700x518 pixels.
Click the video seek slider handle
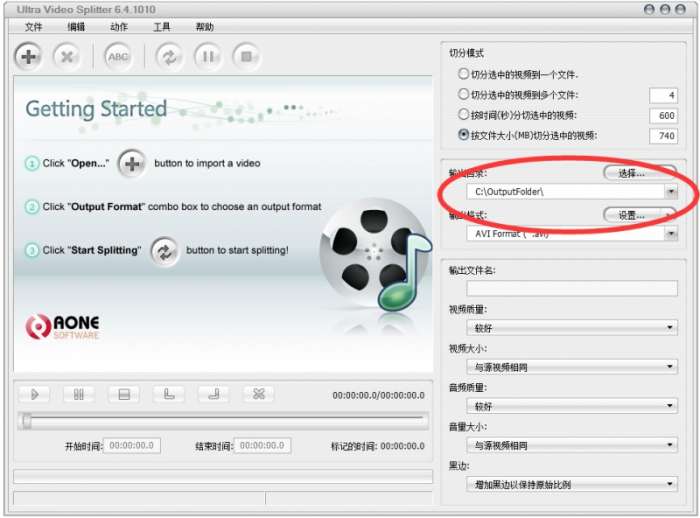pyautogui.click(x=27, y=421)
